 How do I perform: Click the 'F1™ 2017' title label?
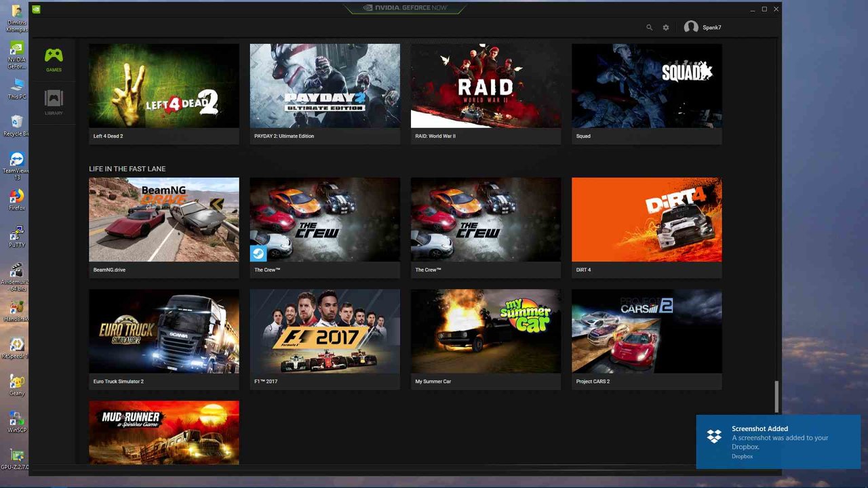coord(266,382)
